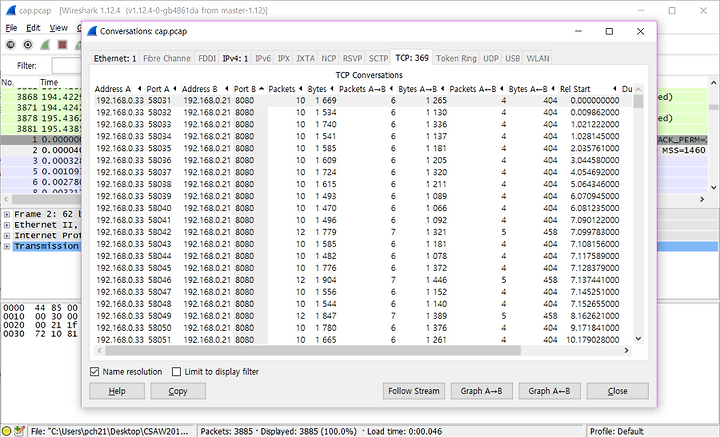Image resolution: width=720 pixels, height=437 pixels.
Task: Select conversation row with Port A 58031
Action: [x=363, y=101]
